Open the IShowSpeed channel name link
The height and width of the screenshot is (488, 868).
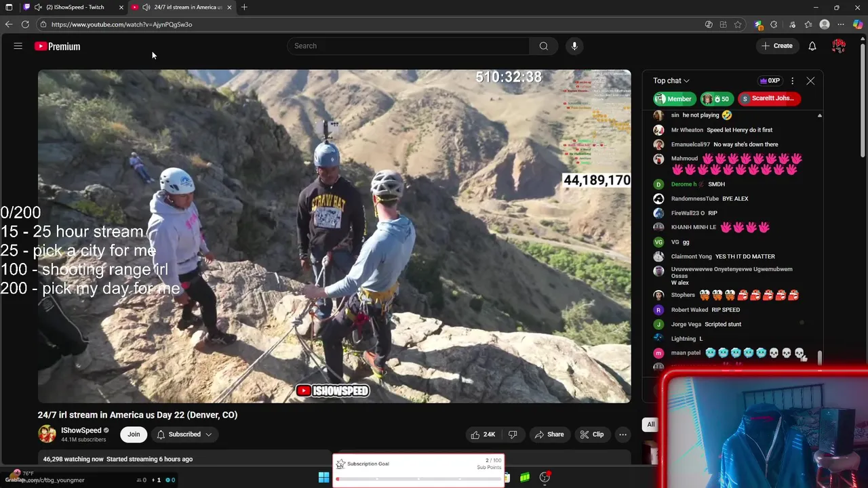point(81,430)
